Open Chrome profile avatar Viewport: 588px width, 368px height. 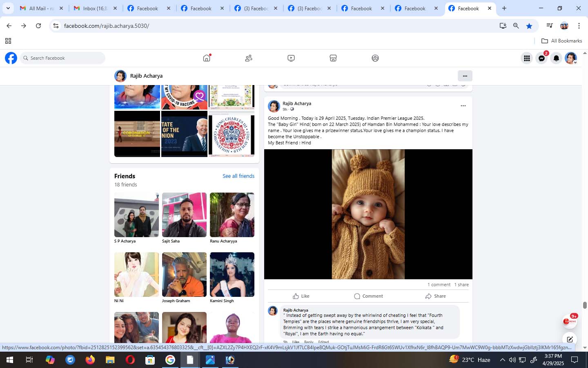click(x=564, y=26)
